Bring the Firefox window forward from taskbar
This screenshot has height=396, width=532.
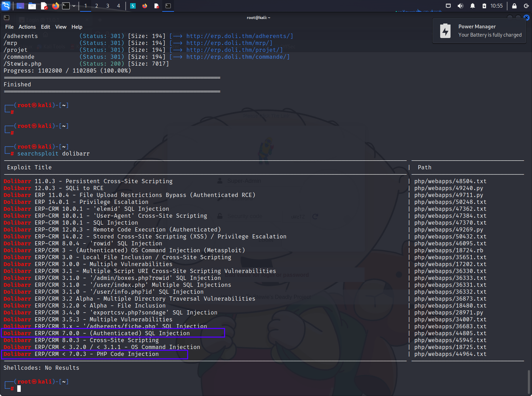145,6
